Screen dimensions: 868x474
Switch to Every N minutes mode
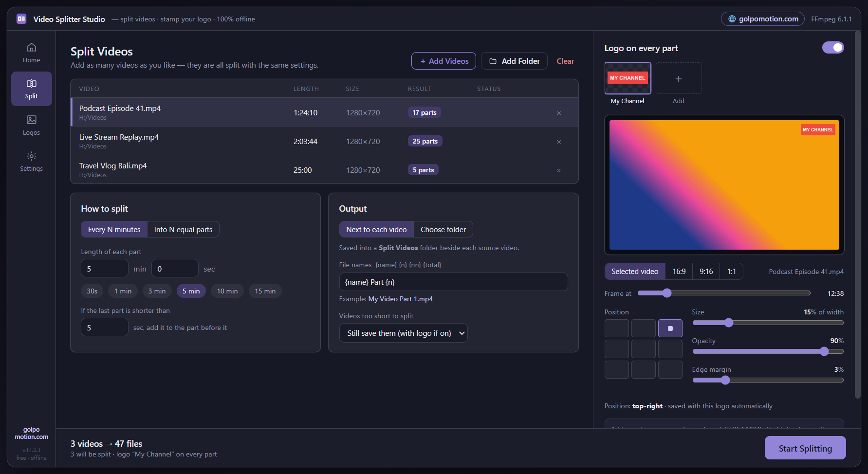click(x=114, y=230)
